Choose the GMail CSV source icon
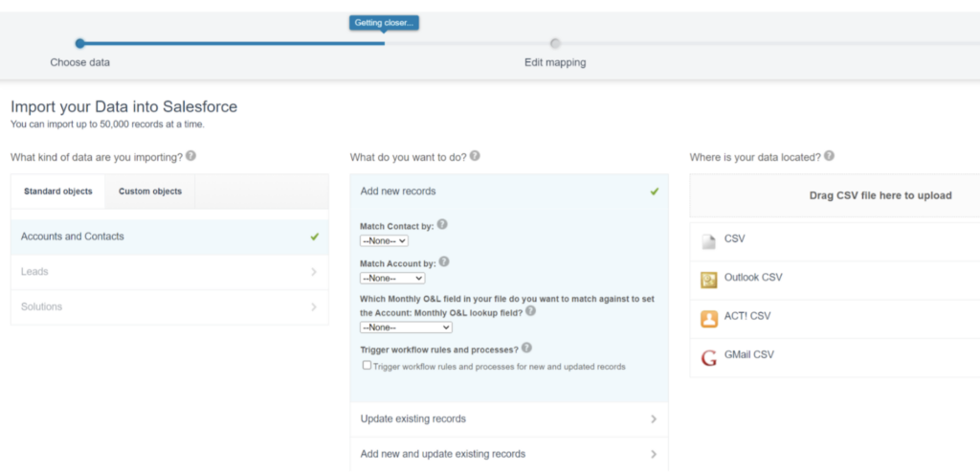Viewport: 980px width, 475px height. pos(709,357)
